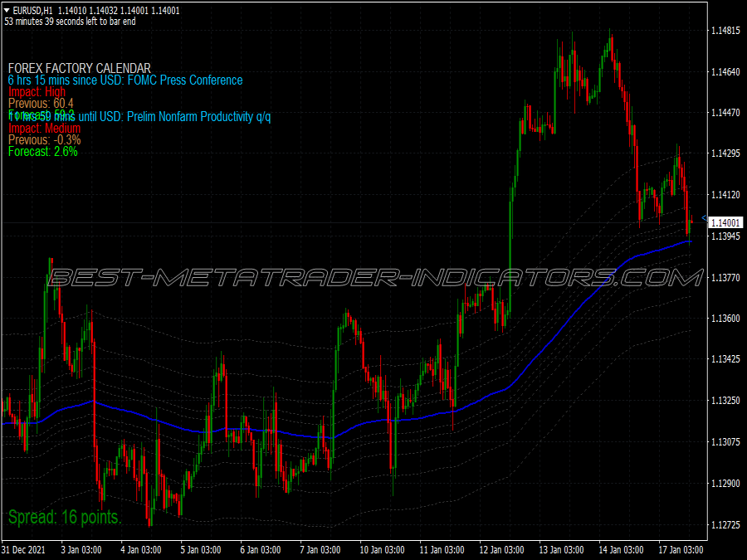Click the current price tag 1.14001
This screenshot has height=560, width=747.
(725, 222)
